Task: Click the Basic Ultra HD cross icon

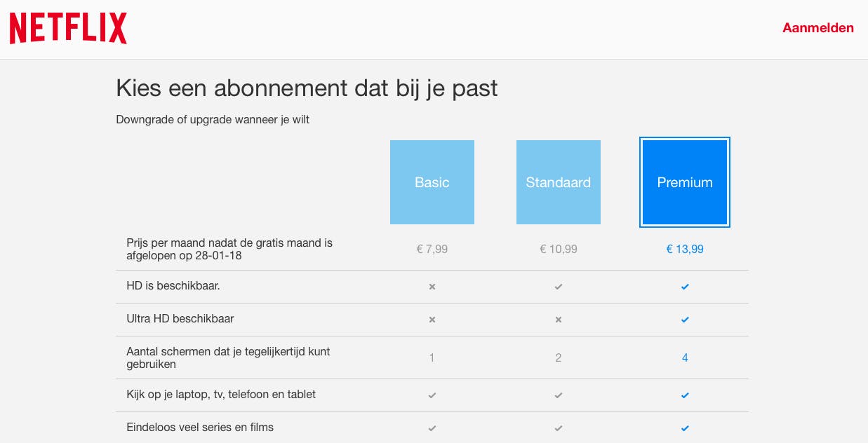Action: tap(432, 320)
